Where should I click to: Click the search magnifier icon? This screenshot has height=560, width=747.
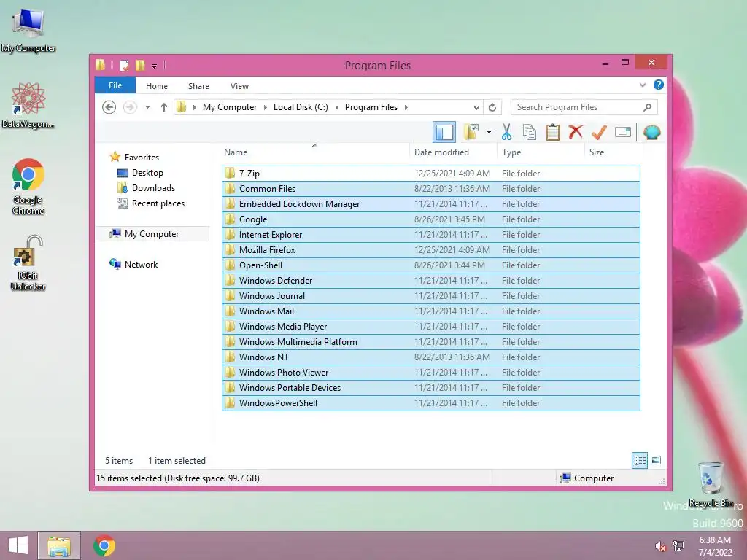click(647, 107)
